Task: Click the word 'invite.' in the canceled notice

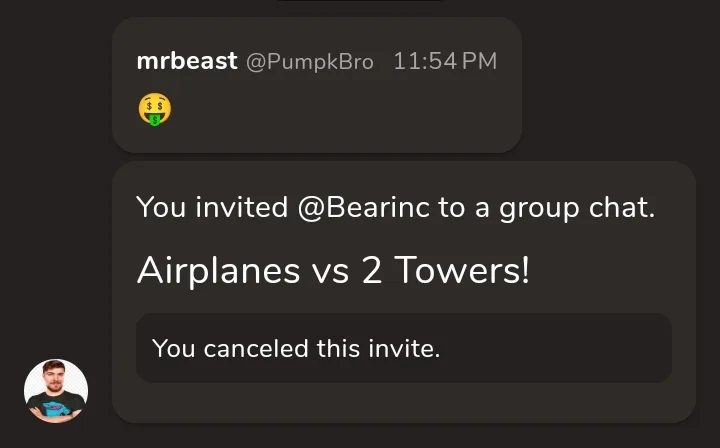Action: coord(404,348)
